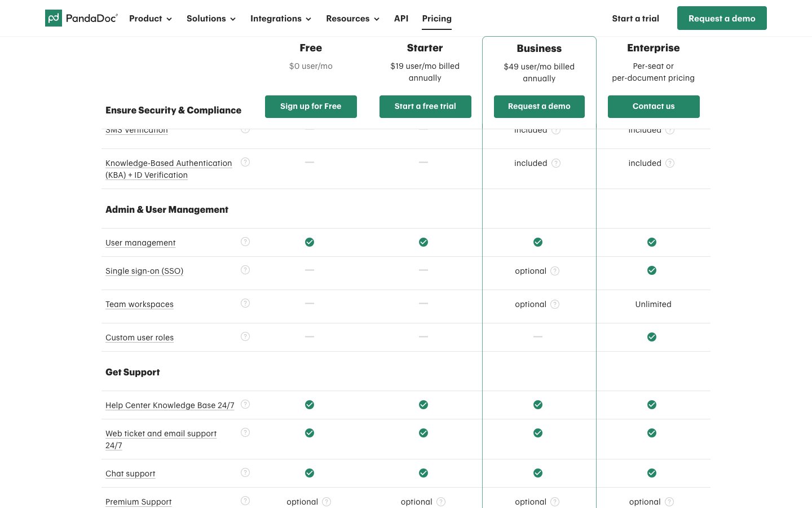Click help icon next to Team workspaces
Screen dimensions: 812x508
[x=245, y=303]
